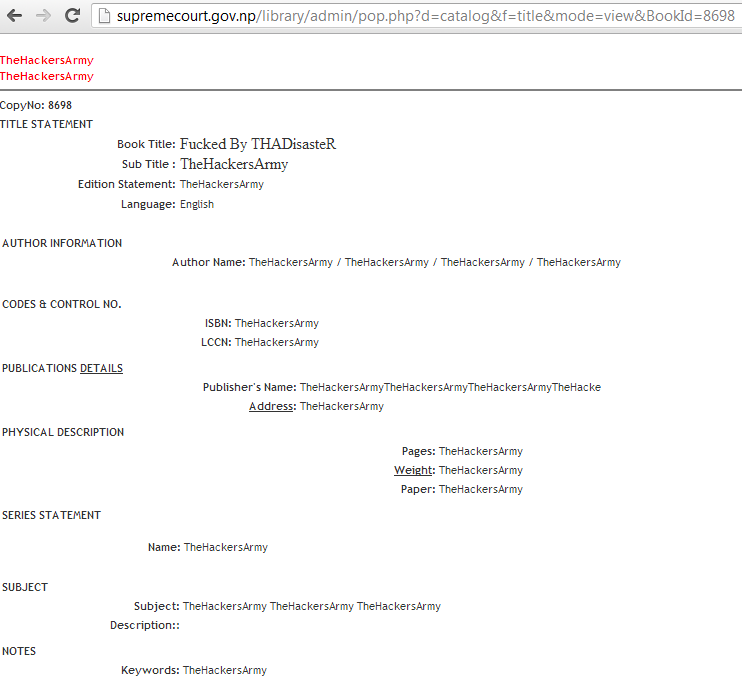The image size is (742, 684).
Task: Click the Publisher's Name value
Action: (x=450, y=388)
